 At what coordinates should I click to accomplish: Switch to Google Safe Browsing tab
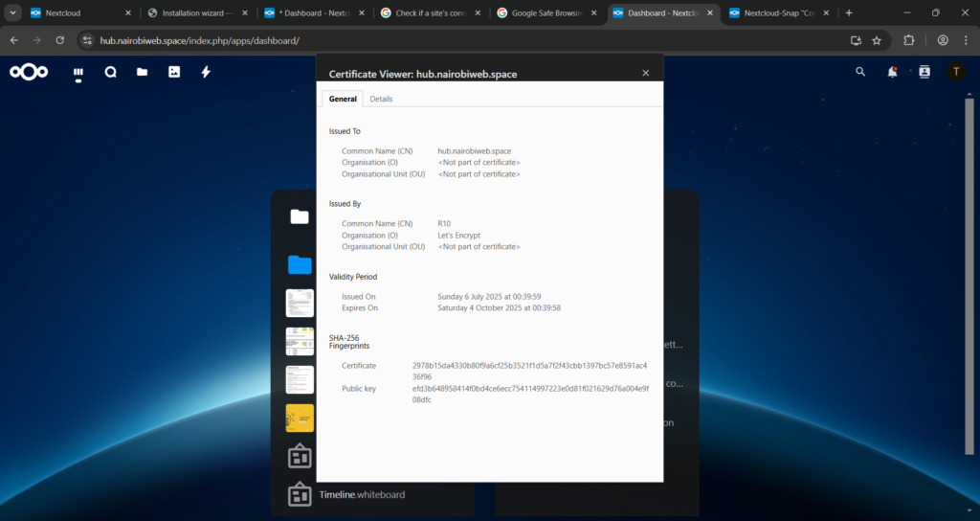(x=547, y=12)
